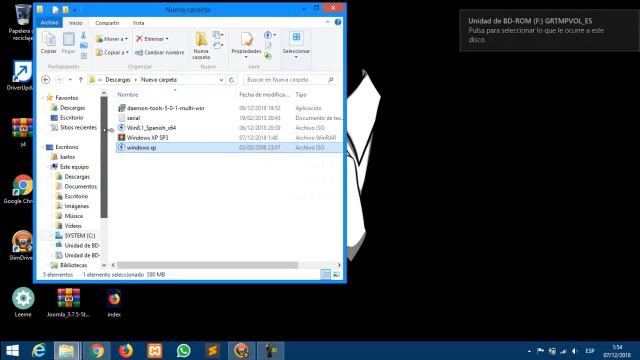Sort by Fecha de modificación column

(x=264, y=95)
